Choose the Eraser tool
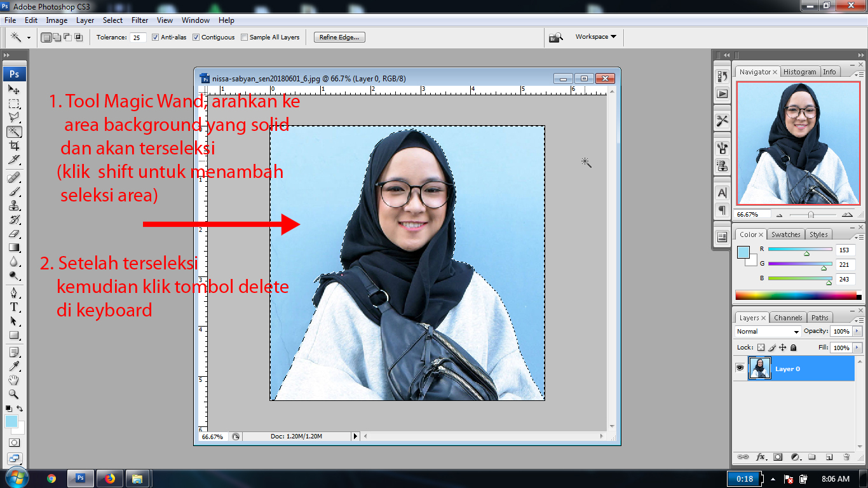The image size is (868, 488). pos(14,234)
